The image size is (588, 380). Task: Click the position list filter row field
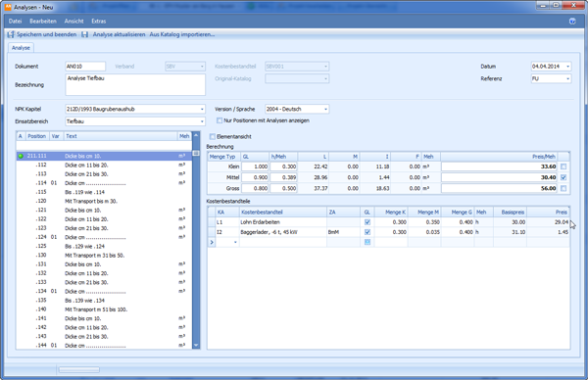point(104,146)
